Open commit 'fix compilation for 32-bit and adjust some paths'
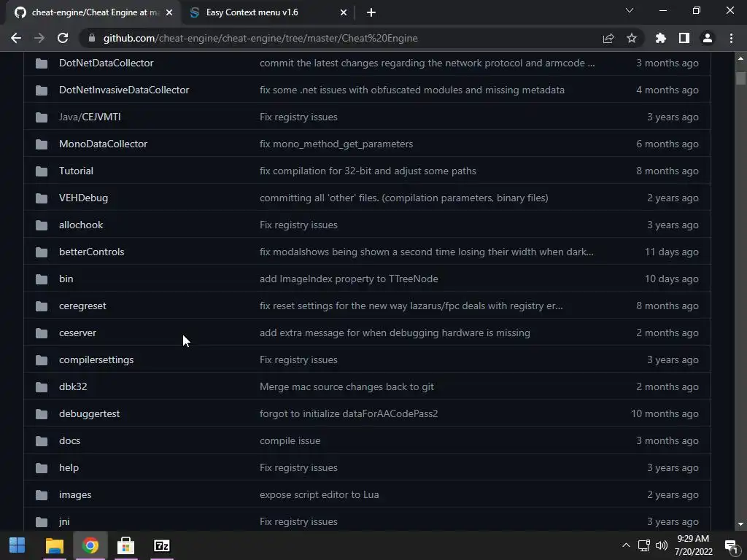This screenshot has height=560, width=747. click(368, 171)
